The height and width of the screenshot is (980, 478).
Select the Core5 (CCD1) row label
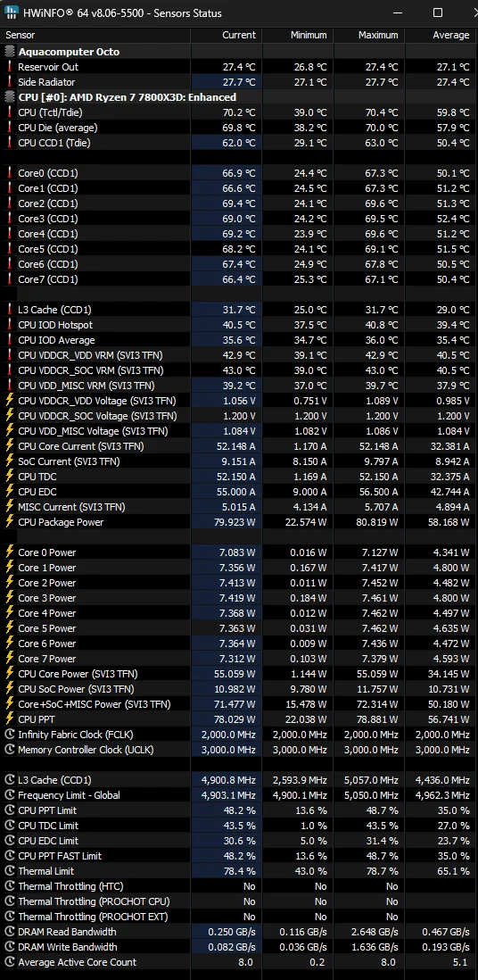(x=48, y=249)
